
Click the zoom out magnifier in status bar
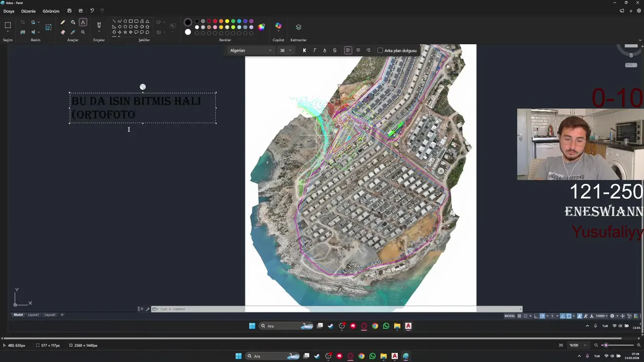pyautogui.click(x=596, y=345)
